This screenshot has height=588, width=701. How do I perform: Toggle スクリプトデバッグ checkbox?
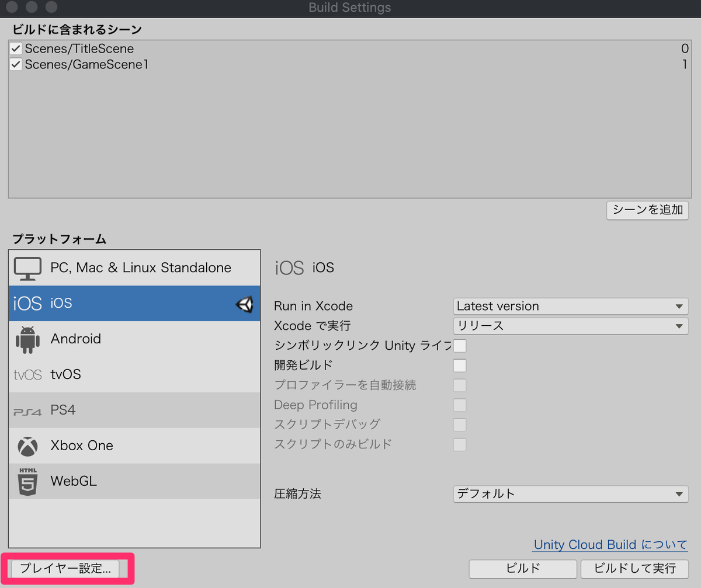click(460, 425)
